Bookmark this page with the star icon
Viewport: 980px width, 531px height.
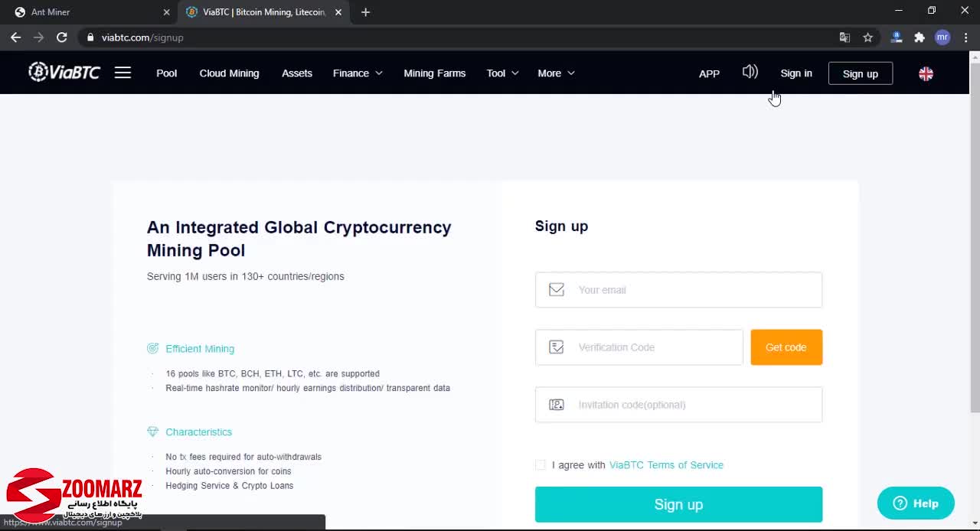[x=867, y=37]
